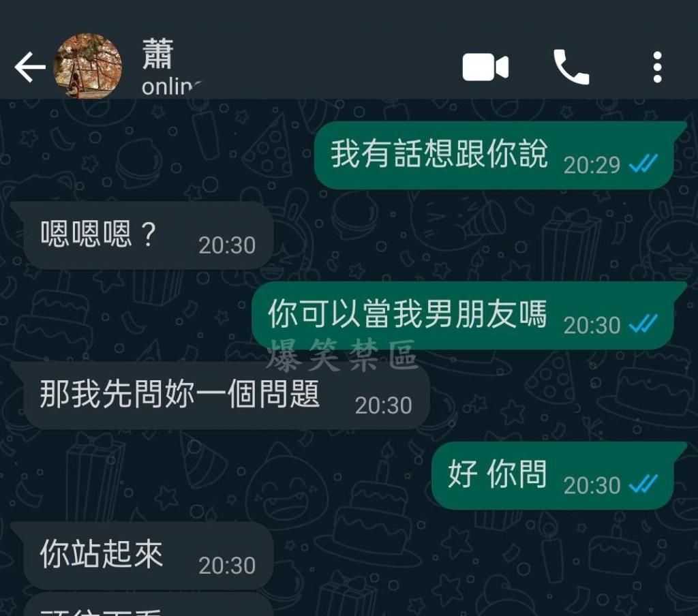Viewport: 698px width, 616px height.
Task: Tap read ticks on 我有話想跟你說 message
Action: click(643, 164)
